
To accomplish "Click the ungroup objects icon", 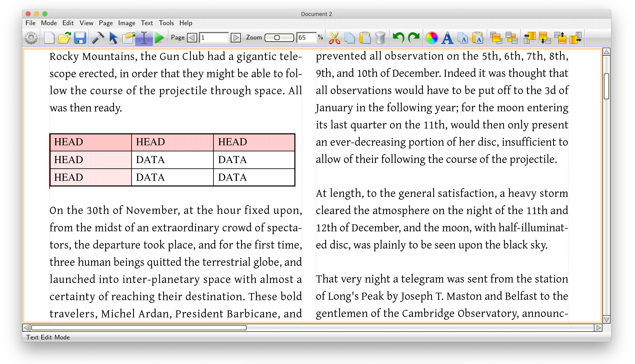I will pyautogui.click(x=512, y=38).
